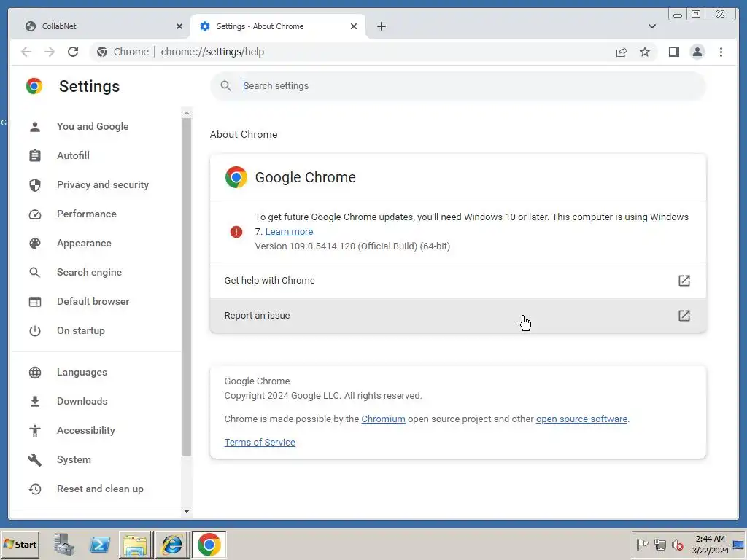Viewport: 747px width, 560px height.
Task: Open Windows Explorer folder icon in taskbar
Action: (x=135, y=545)
